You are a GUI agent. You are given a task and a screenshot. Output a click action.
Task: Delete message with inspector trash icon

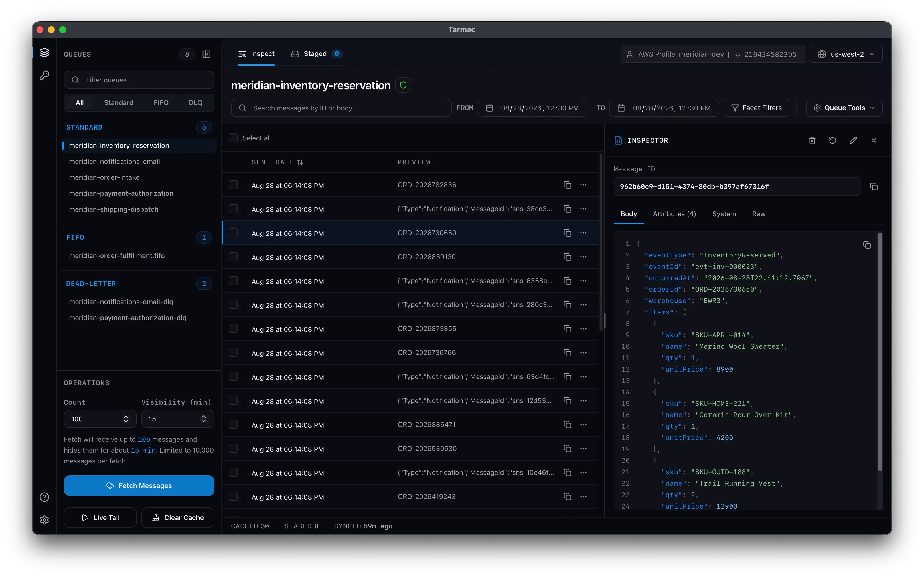pos(812,140)
